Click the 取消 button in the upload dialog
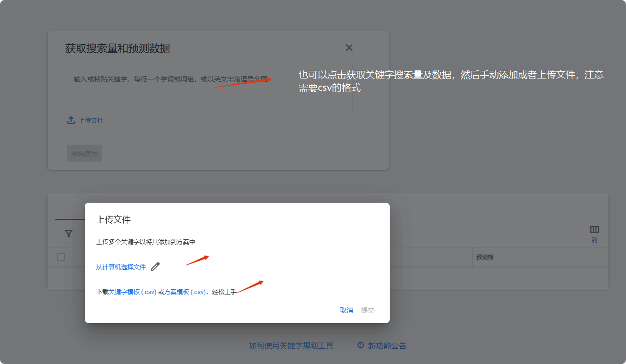 click(x=346, y=310)
